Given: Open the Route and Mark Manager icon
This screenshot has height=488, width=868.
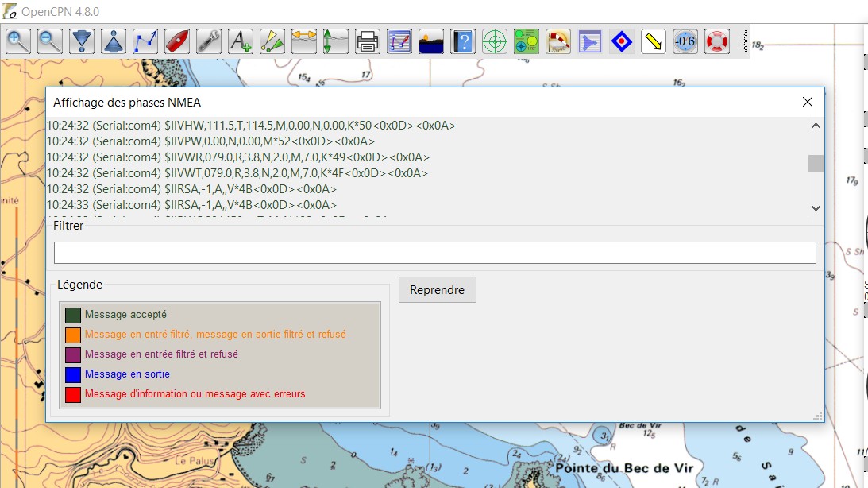Looking at the screenshot, I should (399, 41).
